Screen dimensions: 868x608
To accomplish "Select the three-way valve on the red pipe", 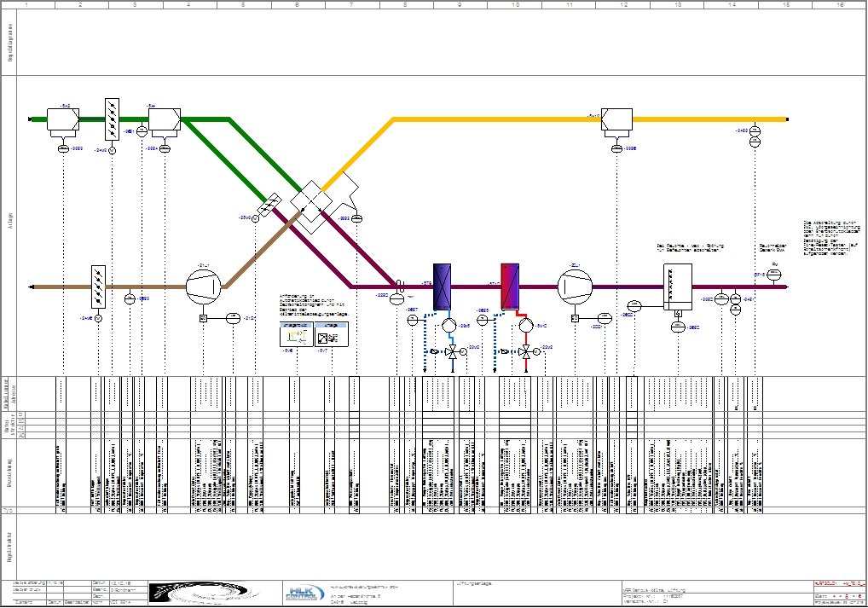I will tap(525, 351).
